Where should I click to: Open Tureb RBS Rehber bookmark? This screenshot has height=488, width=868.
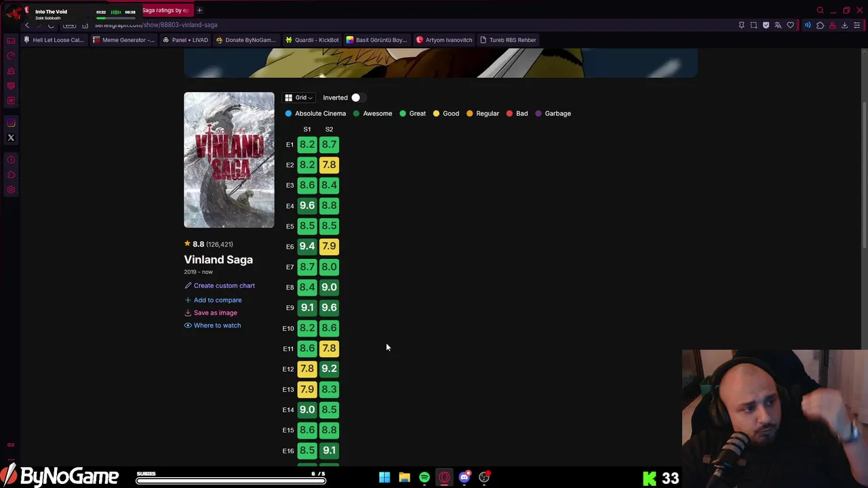[508, 40]
